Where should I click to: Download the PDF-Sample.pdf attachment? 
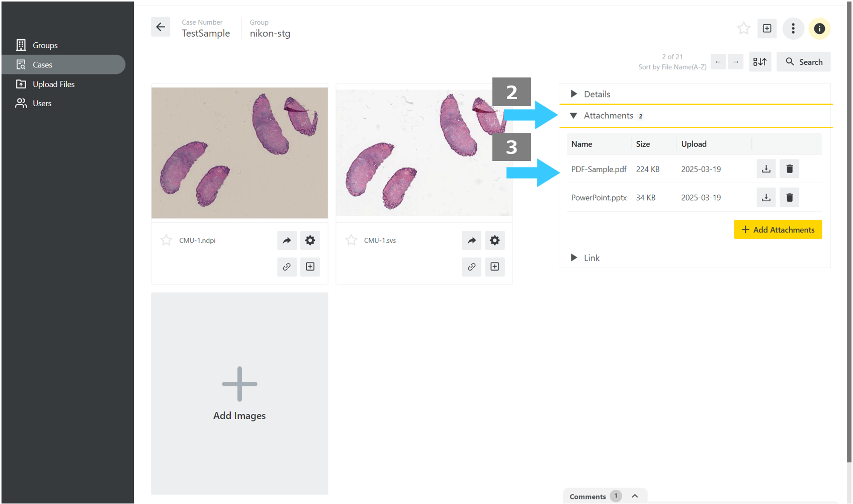766,169
